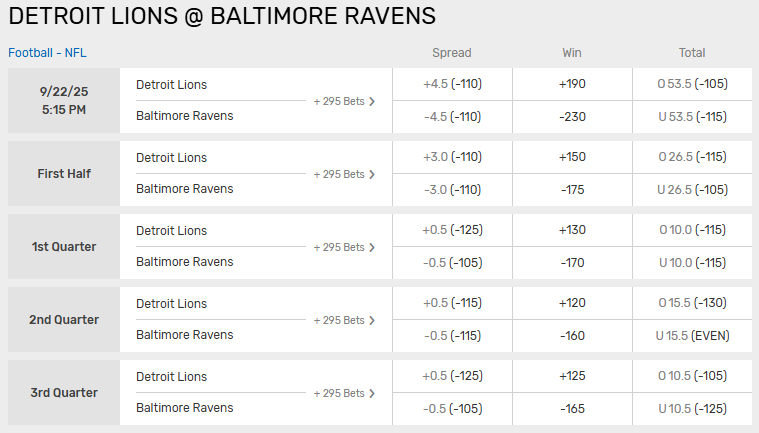Pick Detroit Lions +120 2nd Quarter win
The width and height of the screenshot is (759, 433).
pyautogui.click(x=572, y=303)
